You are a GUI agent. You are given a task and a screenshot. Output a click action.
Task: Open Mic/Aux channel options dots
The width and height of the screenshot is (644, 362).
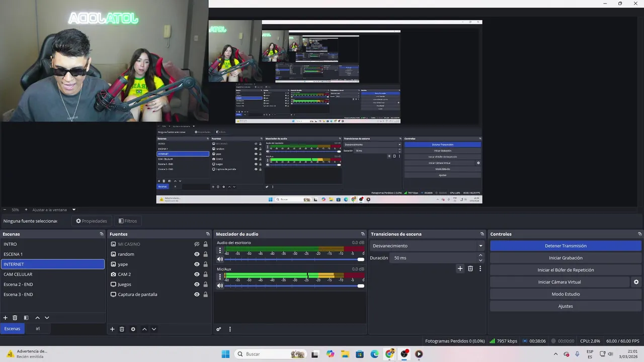(220, 277)
